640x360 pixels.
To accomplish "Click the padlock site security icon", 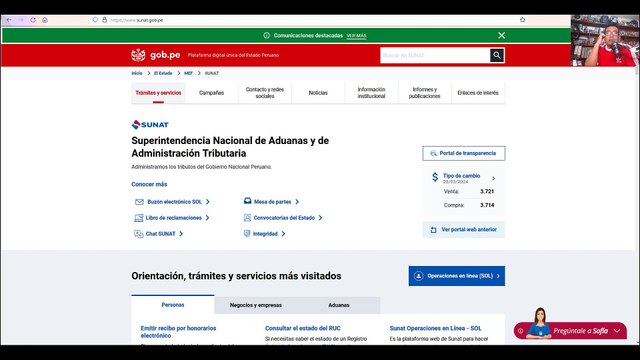I will 104,20.
